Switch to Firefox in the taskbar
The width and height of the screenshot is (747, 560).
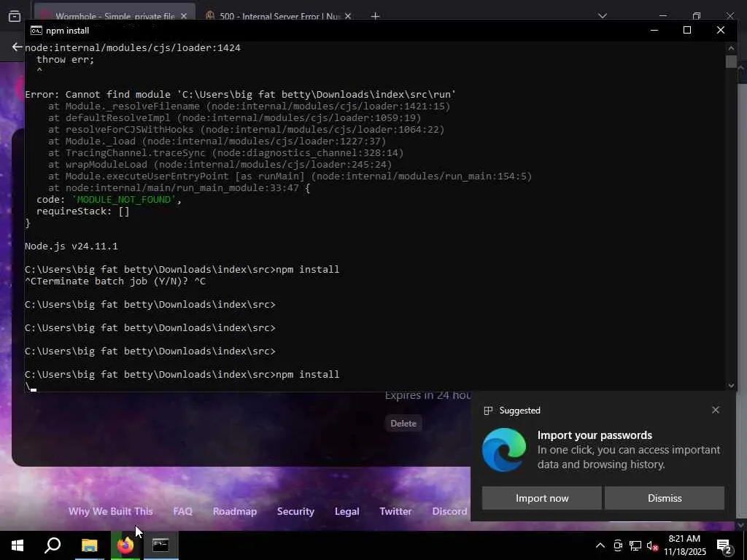(125, 545)
